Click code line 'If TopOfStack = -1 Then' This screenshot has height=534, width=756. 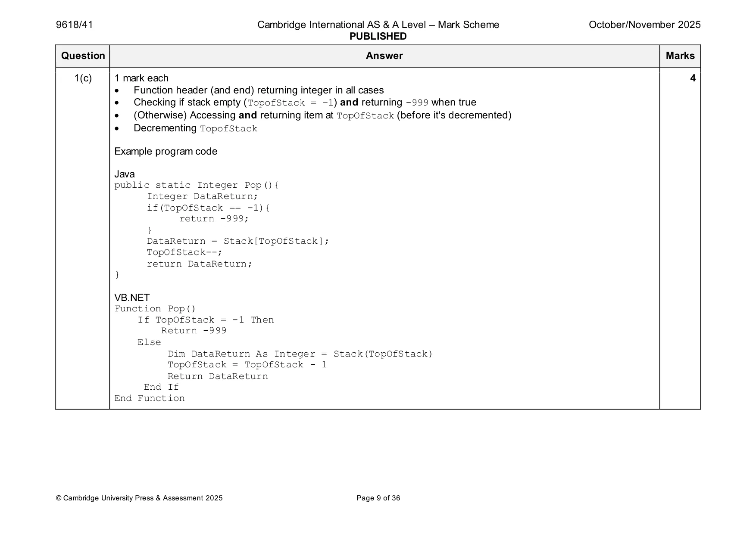206,320
